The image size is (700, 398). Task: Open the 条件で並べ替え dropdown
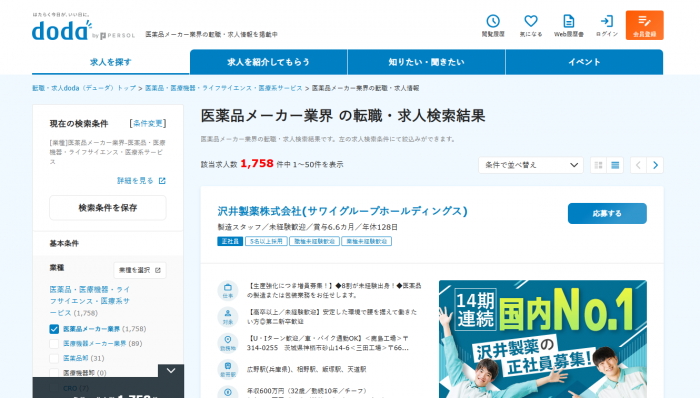pyautogui.click(x=531, y=165)
